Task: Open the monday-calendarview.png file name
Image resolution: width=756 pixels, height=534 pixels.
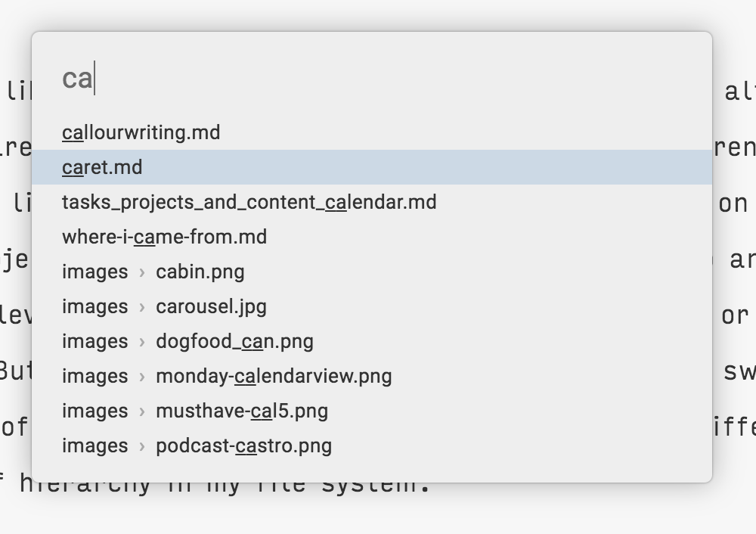Action: click(x=274, y=376)
